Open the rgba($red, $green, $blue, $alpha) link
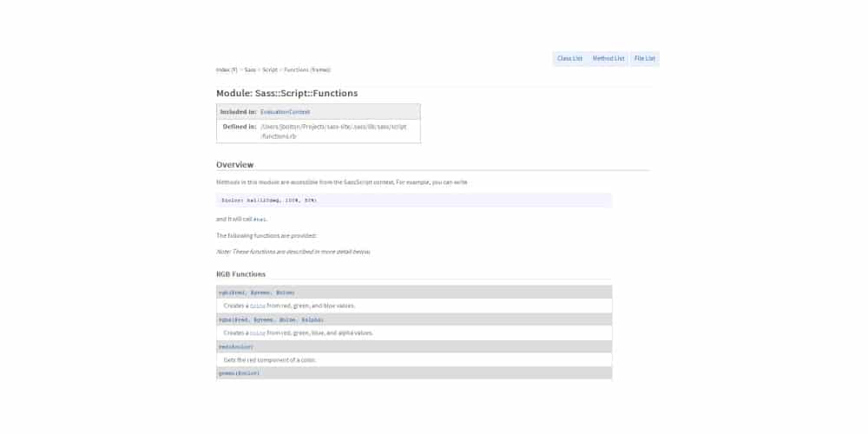868x434 pixels. 271,320
